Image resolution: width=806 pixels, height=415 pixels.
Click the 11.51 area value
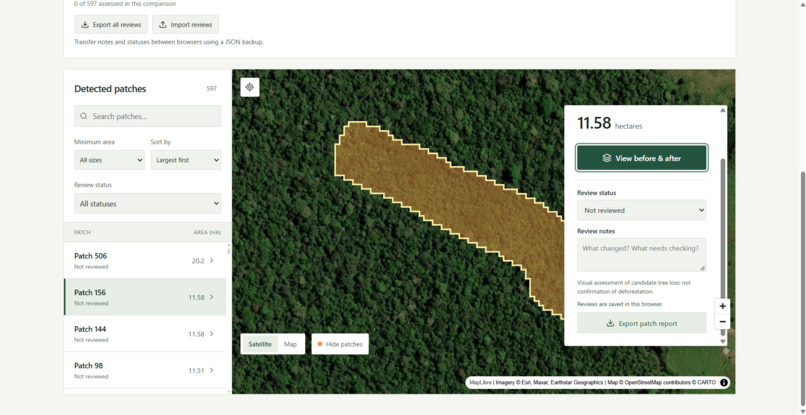tap(196, 370)
